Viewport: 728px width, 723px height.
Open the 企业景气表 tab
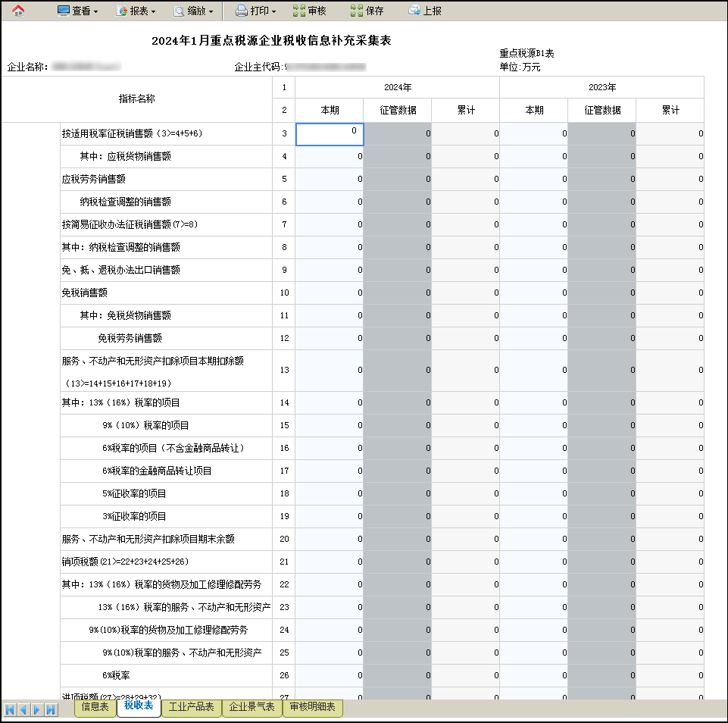click(252, 707)
